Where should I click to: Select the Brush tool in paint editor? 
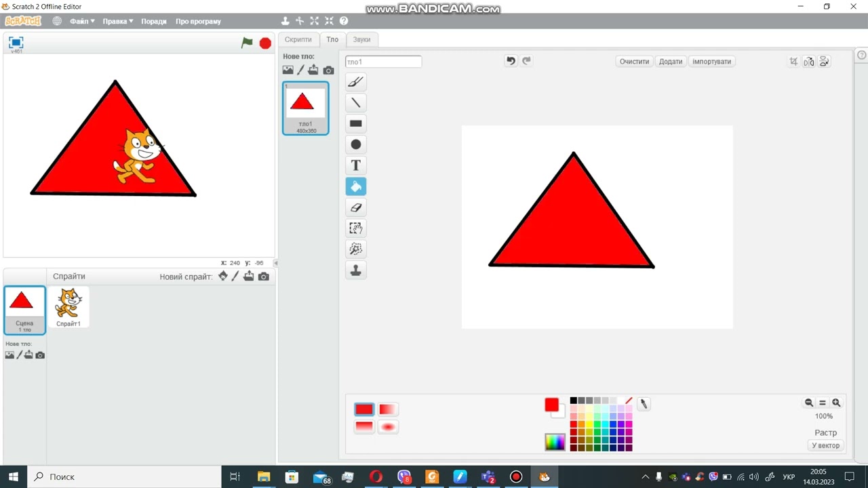point(355,81)
